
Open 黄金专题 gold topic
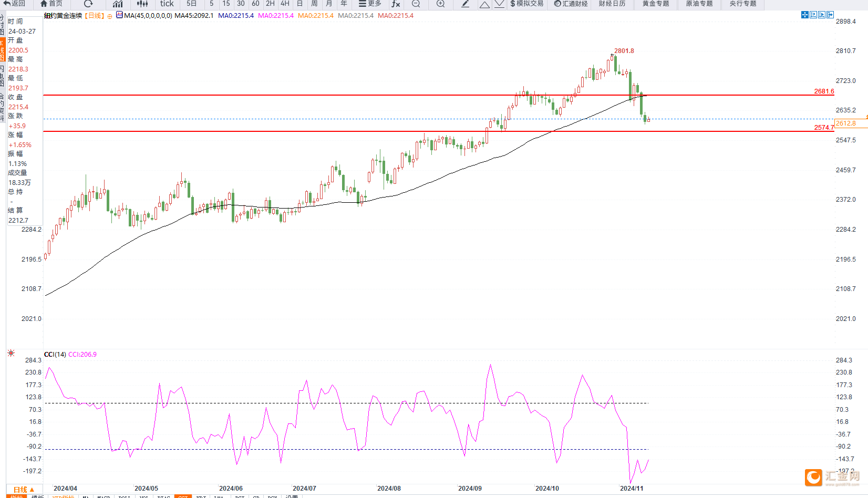point(656,4)
